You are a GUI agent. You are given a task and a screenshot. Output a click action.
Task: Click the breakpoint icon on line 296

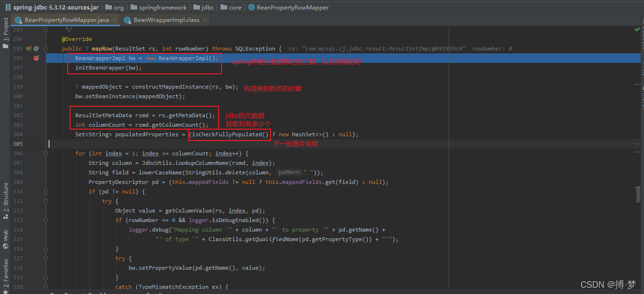click(36, 58)
